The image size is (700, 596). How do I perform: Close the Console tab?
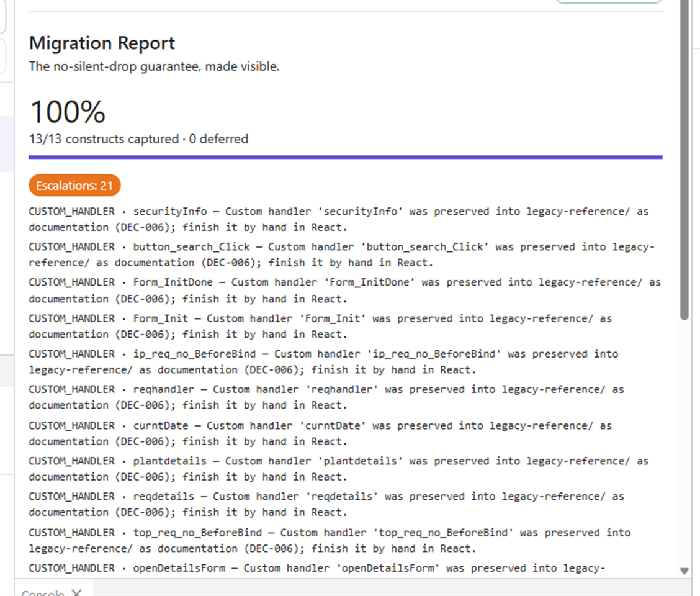coord(77,593)
